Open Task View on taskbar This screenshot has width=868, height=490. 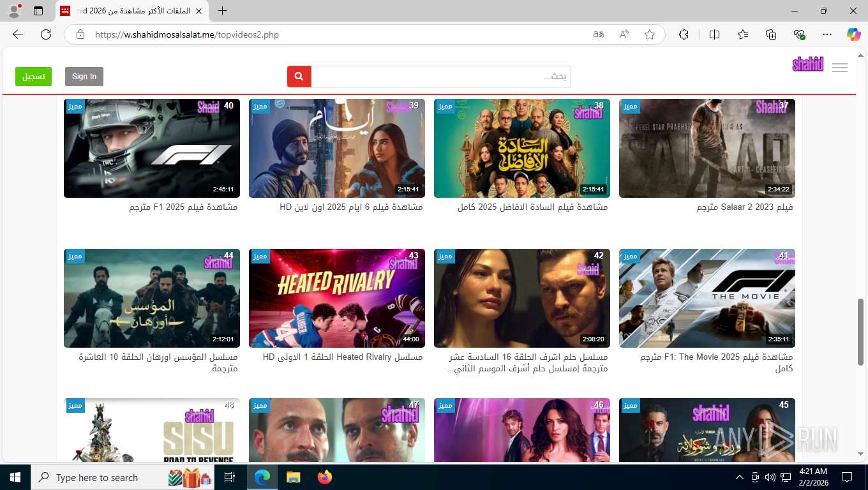point(230,477)
